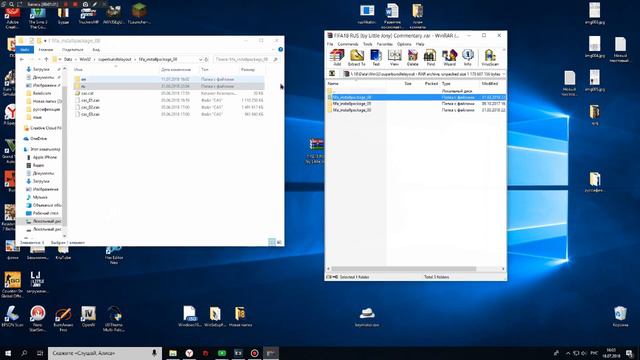Open the Options menu in WinRAR

404,44
